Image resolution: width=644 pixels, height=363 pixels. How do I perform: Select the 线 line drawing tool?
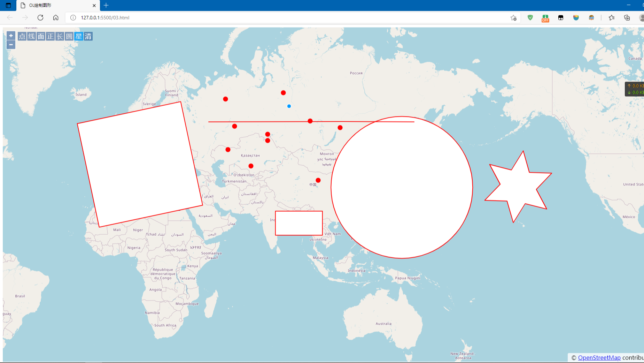click(x=31, y=36)
